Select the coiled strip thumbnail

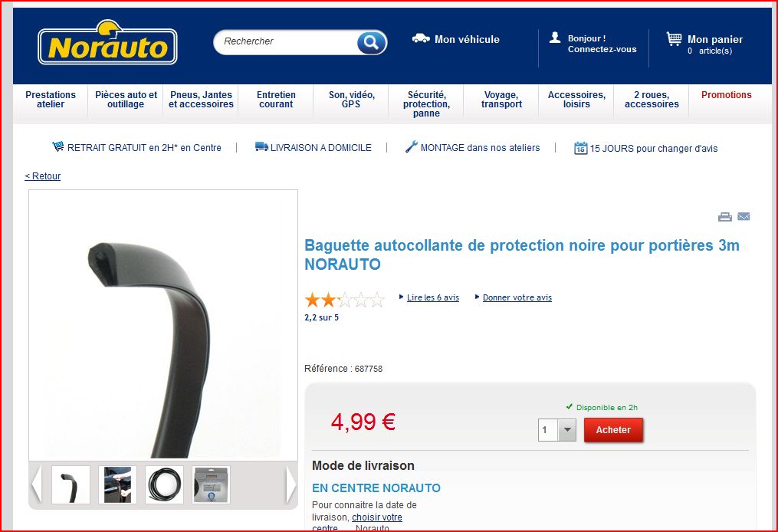(164, 484)
